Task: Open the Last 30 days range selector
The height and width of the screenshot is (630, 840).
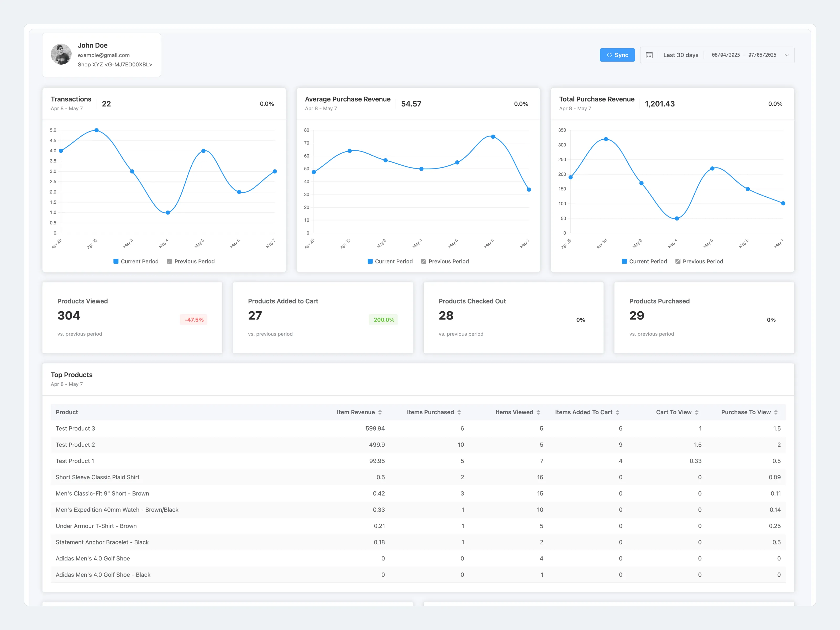Action: click(x=680, y=55)
